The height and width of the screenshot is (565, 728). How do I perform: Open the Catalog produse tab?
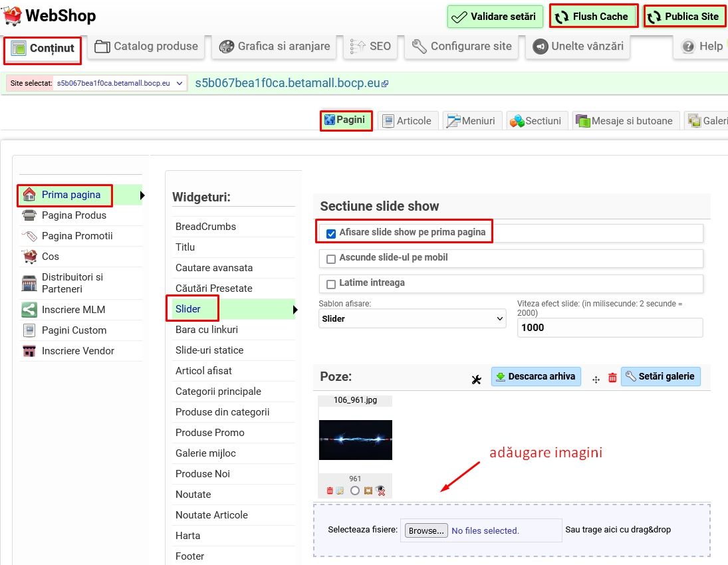pyautogui.click(x=147, y=47)
